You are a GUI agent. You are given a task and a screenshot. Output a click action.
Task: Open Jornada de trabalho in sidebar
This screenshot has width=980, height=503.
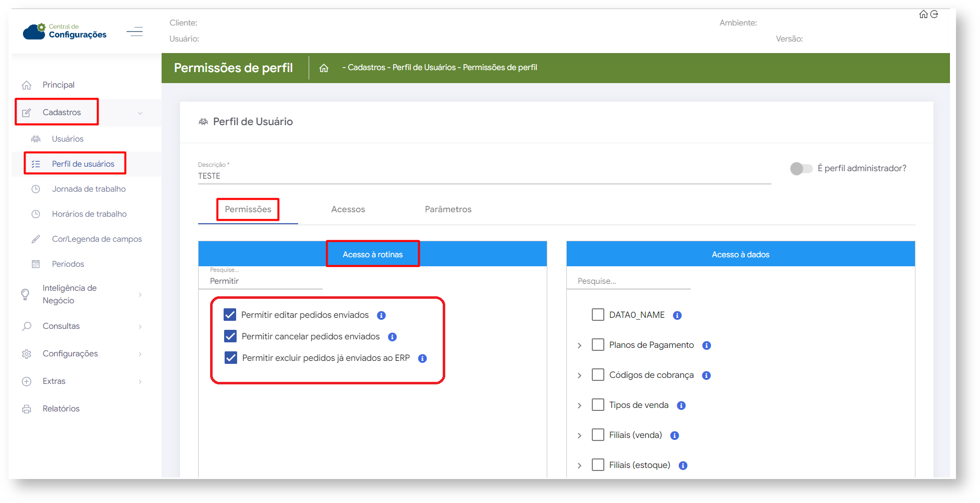(89, 189)
